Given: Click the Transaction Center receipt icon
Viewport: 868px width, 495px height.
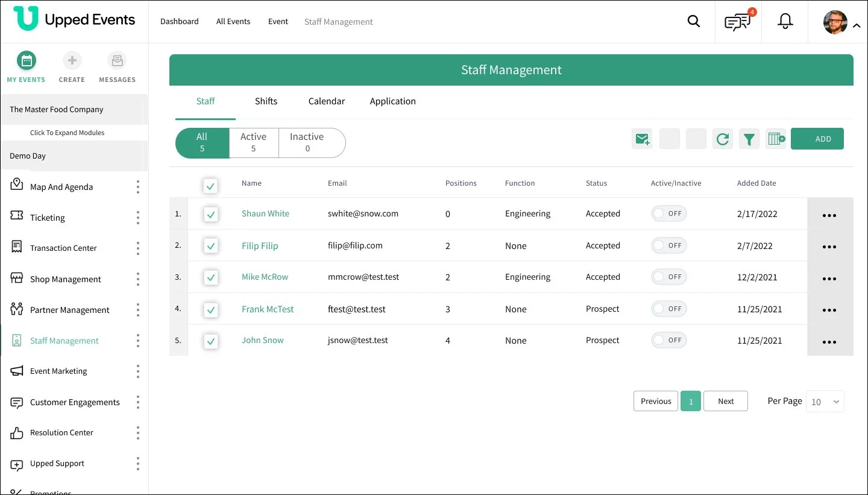Looking at the screenshot, I should point(17,247).
